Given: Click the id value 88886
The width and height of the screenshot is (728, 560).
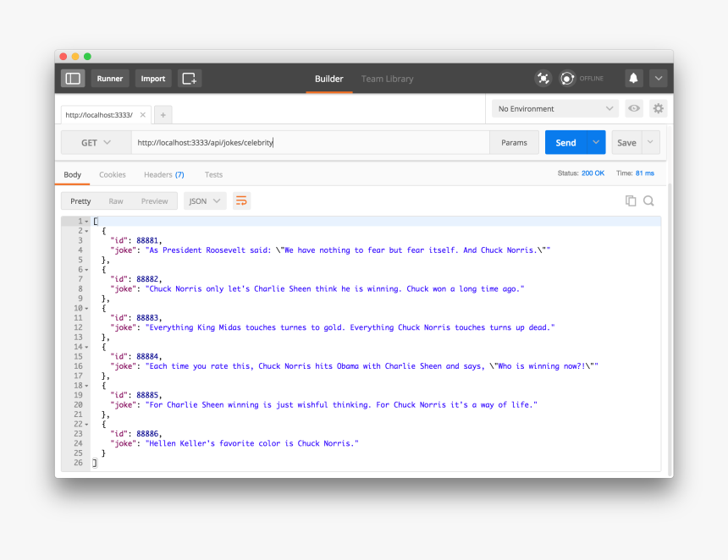Looking at the screenshot, I should pos(147,434).
